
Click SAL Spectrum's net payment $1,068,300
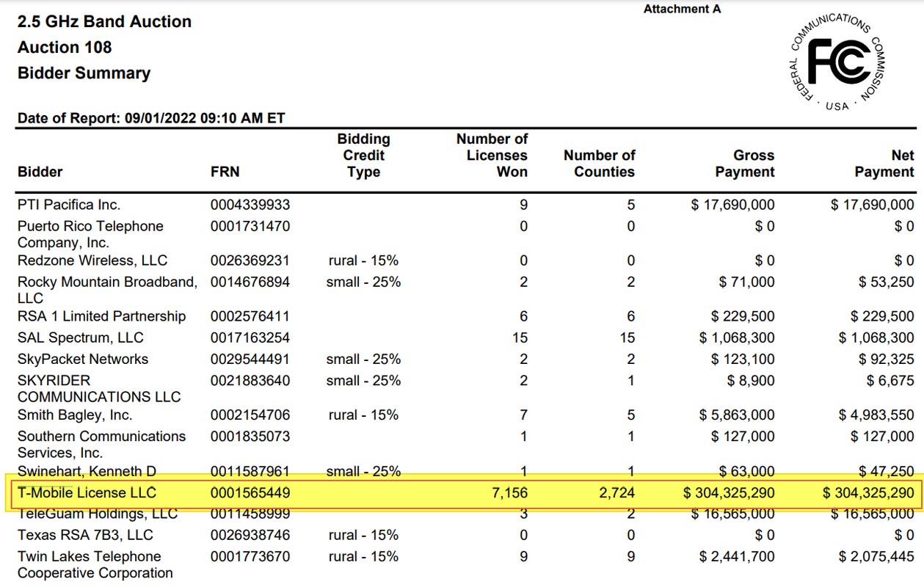coord(876,338)
